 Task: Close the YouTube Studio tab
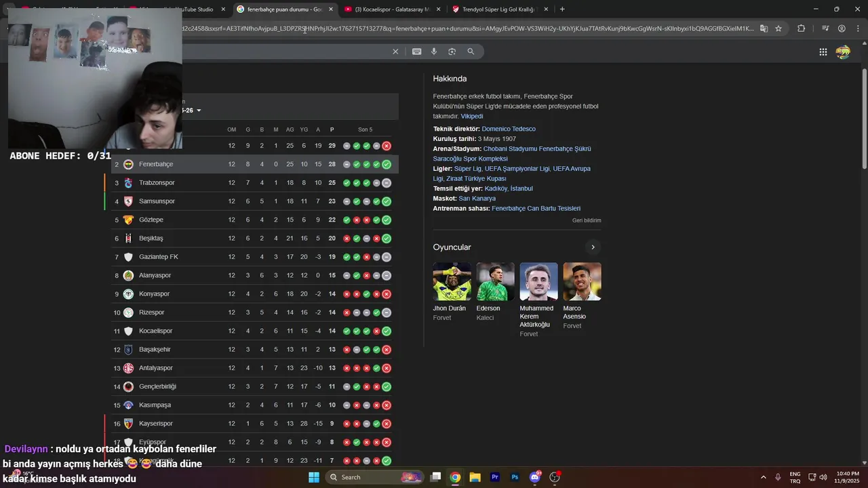[223, 9]
